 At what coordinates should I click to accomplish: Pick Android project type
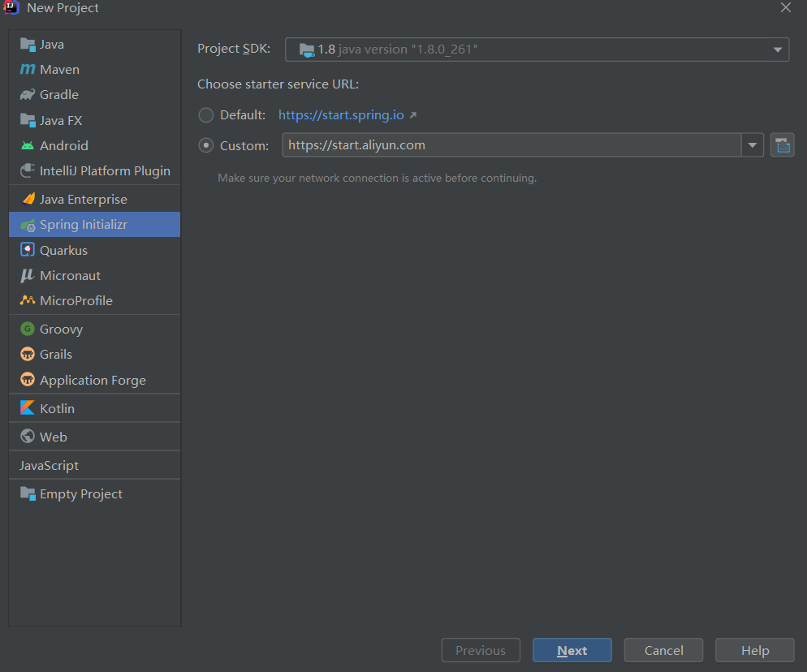(95, 145)
